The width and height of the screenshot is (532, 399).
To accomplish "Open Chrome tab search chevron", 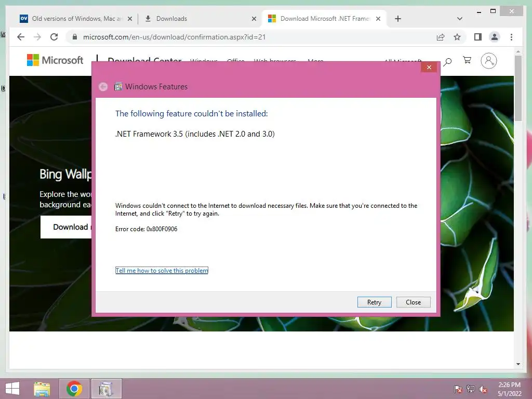I will (x=460, y=19).
